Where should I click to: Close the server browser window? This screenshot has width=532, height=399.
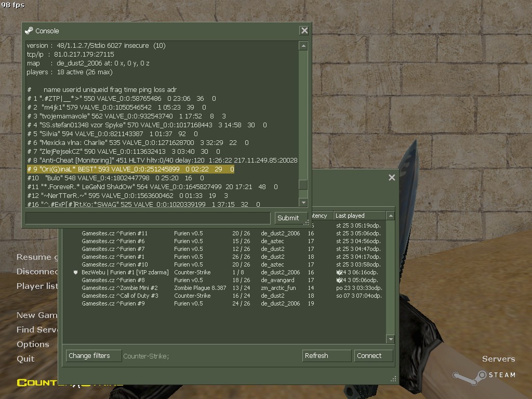(x=392, y=178)
